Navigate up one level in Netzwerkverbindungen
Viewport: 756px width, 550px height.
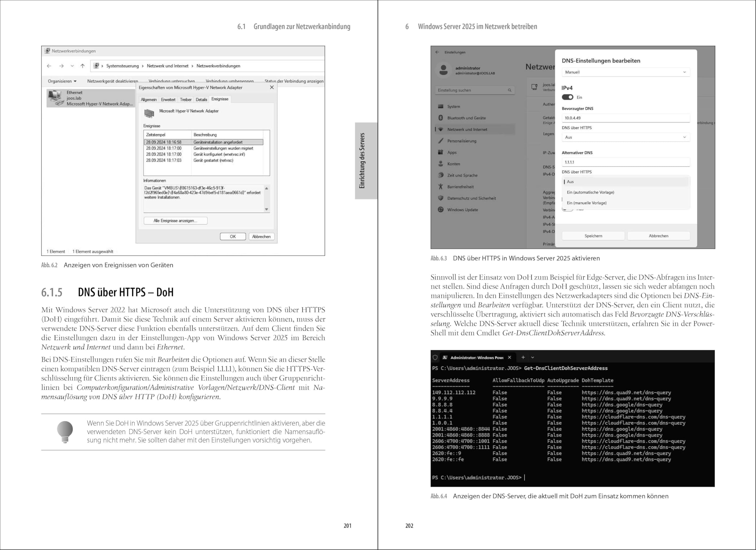83,66
